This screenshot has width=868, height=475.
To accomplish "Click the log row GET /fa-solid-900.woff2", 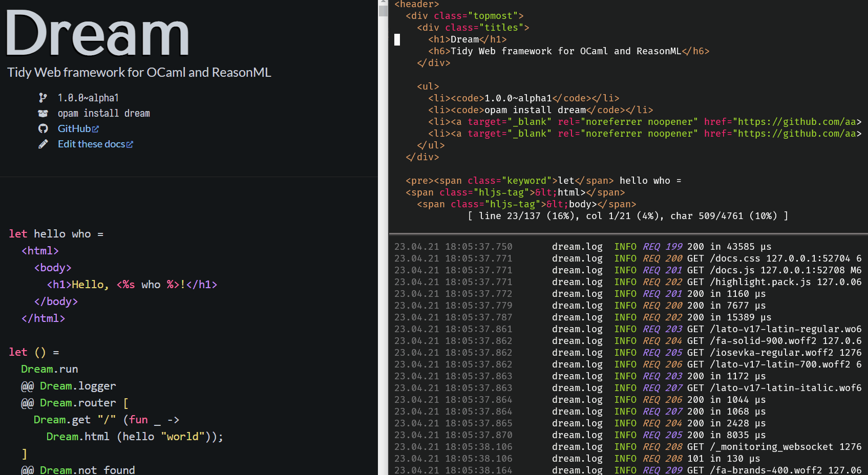I will (628, 341).
